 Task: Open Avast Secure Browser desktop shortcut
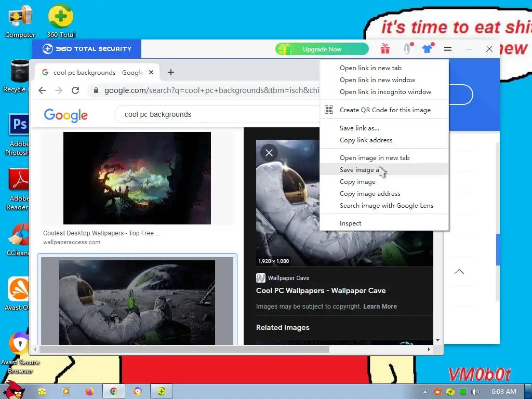click(20, 353)
